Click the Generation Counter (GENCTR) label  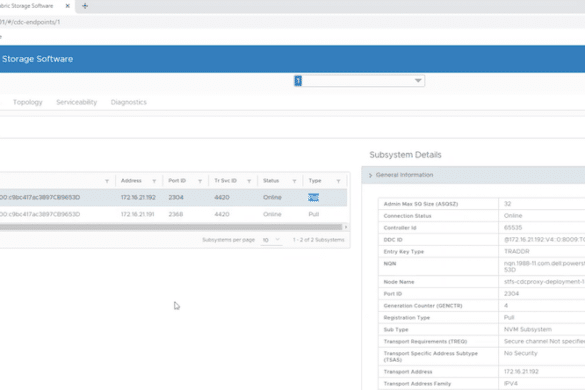tap(423, 306)
